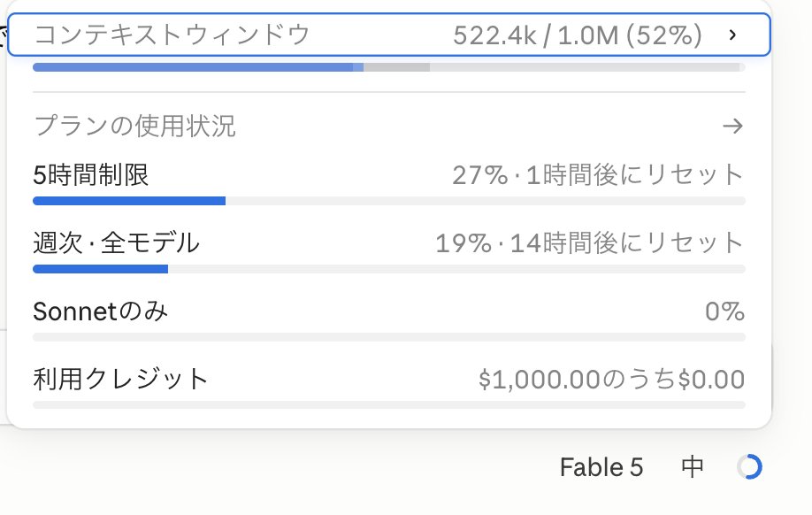
Task: Select the 週次・全モデル label
Action: point(116,243)
